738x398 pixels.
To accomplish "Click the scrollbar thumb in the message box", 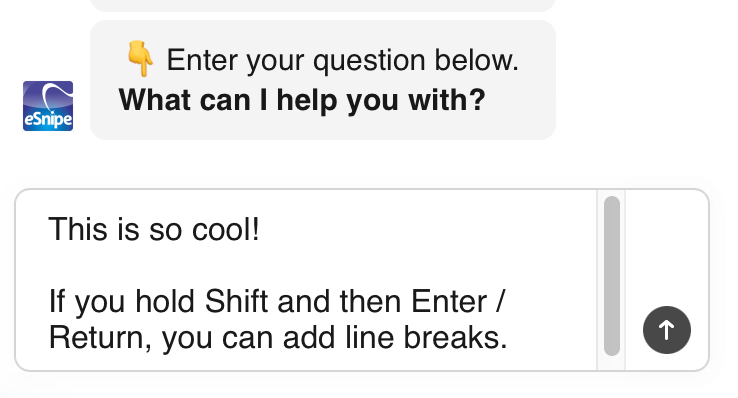I will tap(611, 276).
